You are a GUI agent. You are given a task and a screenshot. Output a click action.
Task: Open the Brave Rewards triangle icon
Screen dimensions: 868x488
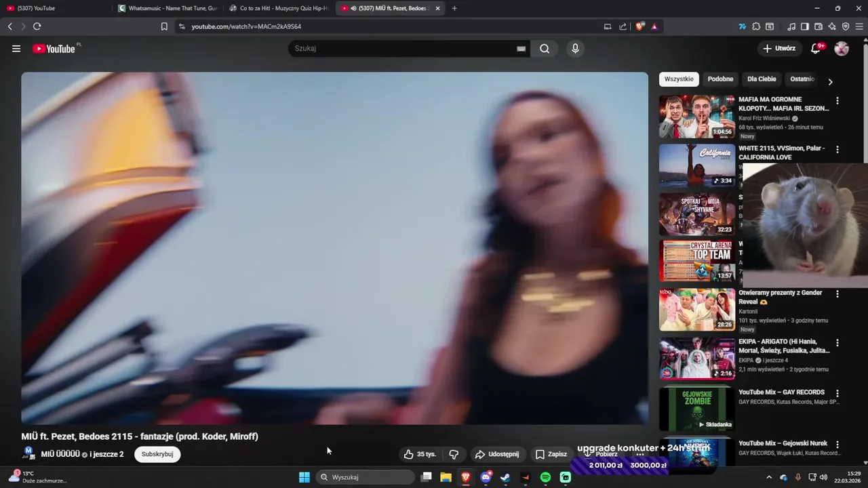654,26
